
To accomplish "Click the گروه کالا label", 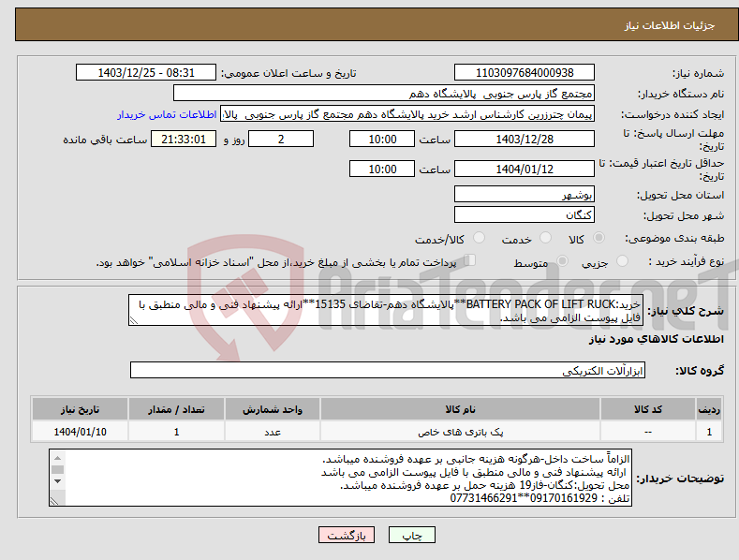I will tap(700, 371).
